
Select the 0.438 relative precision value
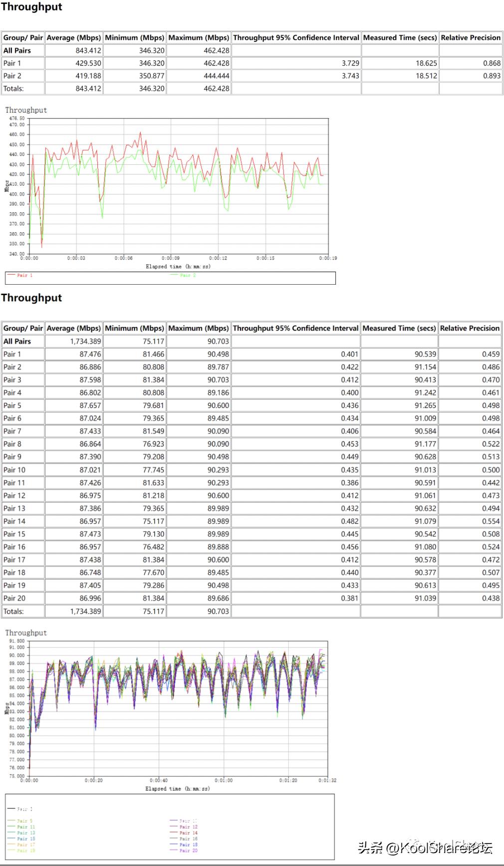coord(491,598)
